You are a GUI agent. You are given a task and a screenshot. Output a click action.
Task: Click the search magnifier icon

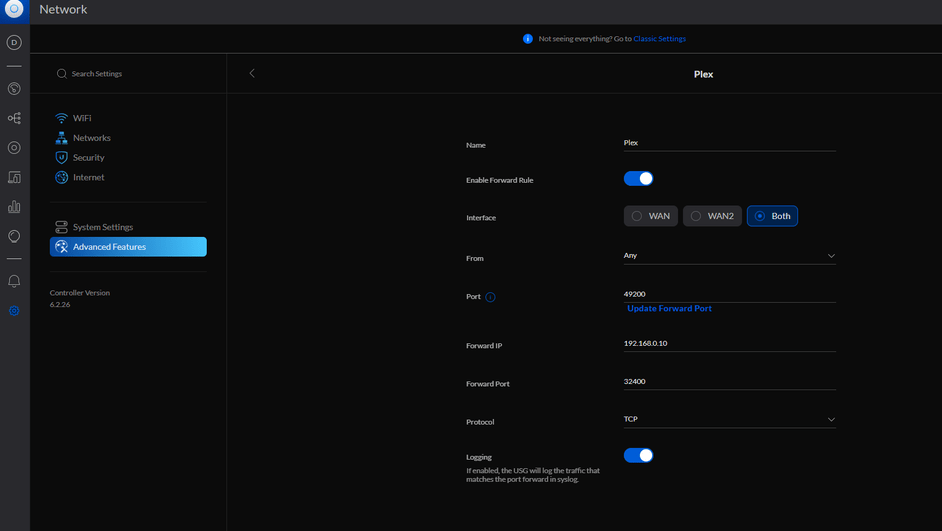(x=61, y=73)
